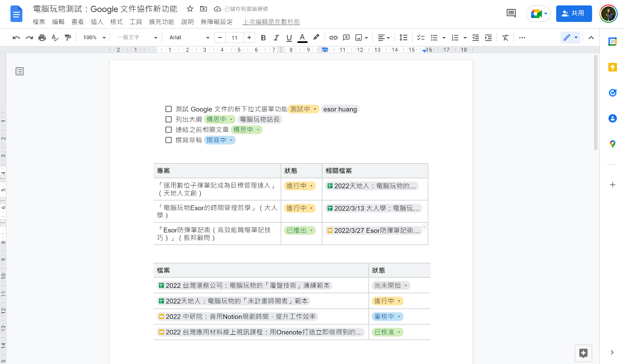This screenshot has height=364, width=625.
Task: Open the paragraph style 一般文字 dropdown
Action: tap(137, 37)
